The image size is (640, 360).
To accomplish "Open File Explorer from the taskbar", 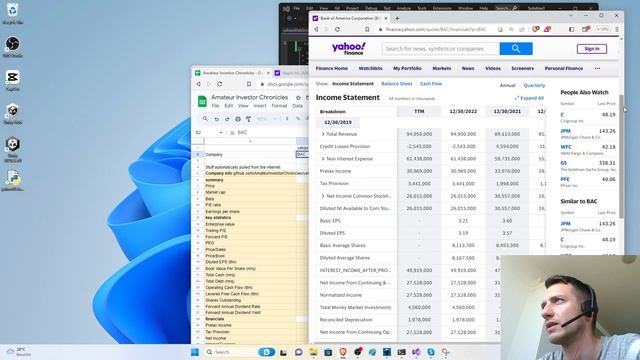I will 313,352.
